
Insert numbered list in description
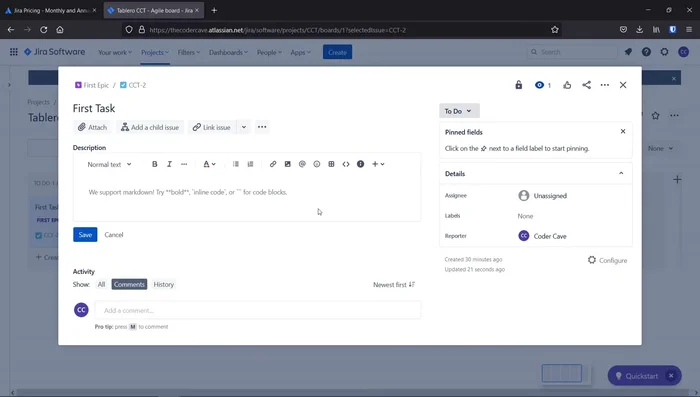(x=250, y=164)
